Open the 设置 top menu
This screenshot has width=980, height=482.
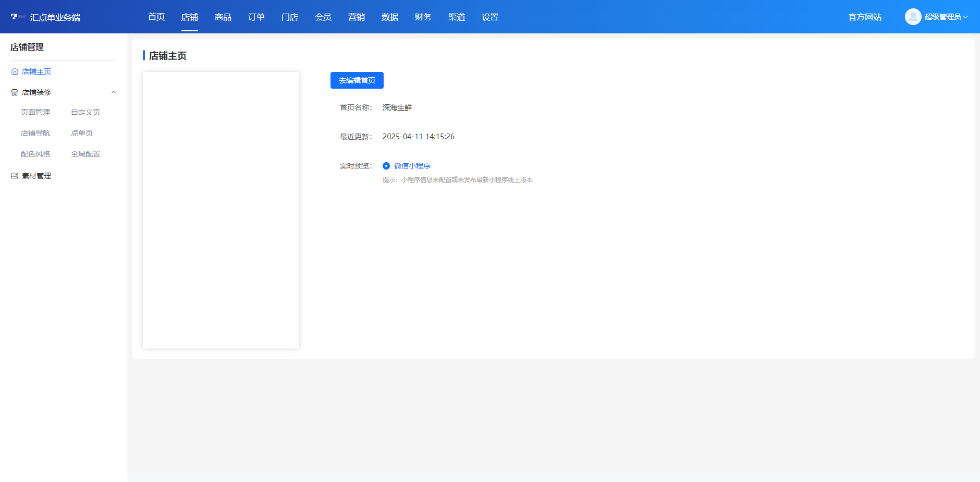click(x=490, y=17)
